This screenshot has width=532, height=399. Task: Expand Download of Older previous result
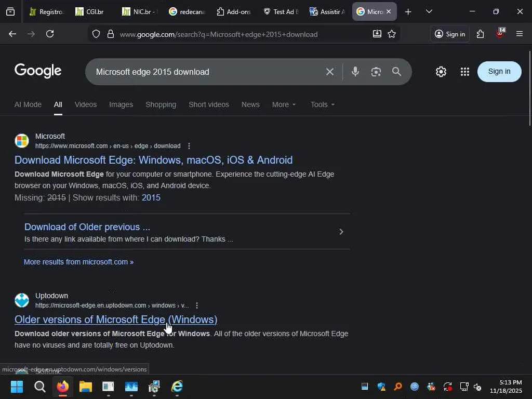point(341,232)
